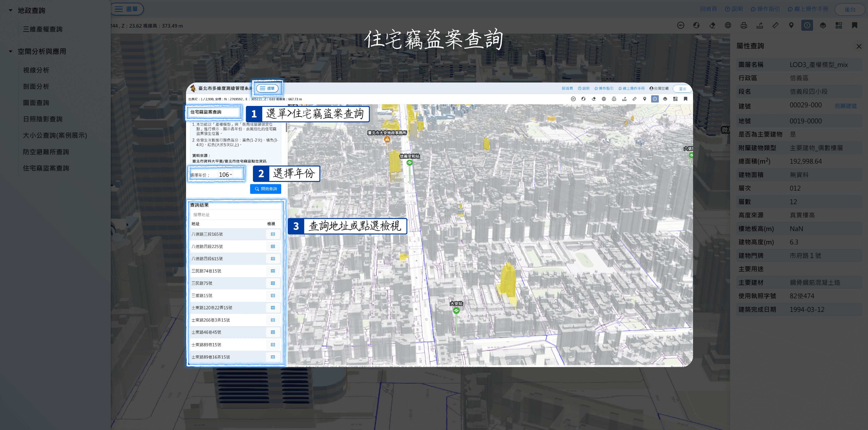Select 視線分析 in the sidebar

pyautogui.click(x=36, y=70)
